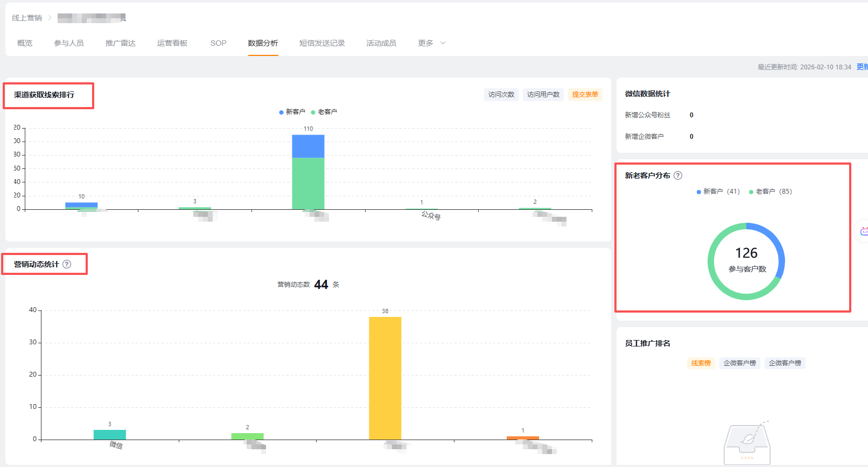Click the 126 参与客户数 donut chart center
This screenshot has height=467, width=868.
[746, 260]
